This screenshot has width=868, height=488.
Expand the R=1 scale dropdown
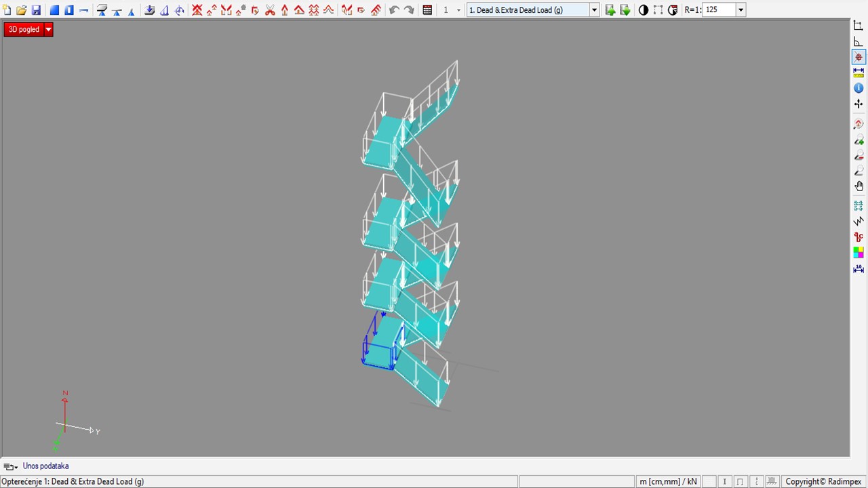tap(741, 10)
